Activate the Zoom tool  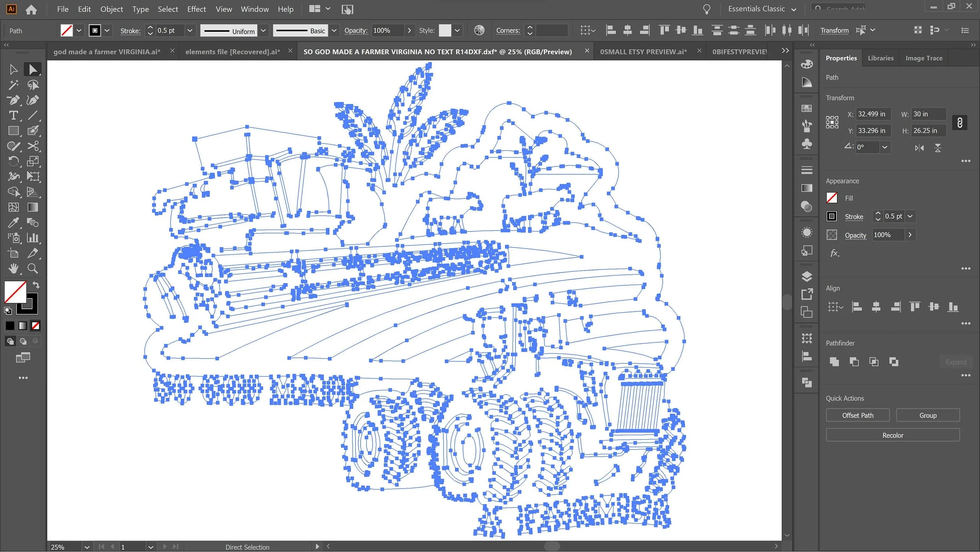coord(33,269)
